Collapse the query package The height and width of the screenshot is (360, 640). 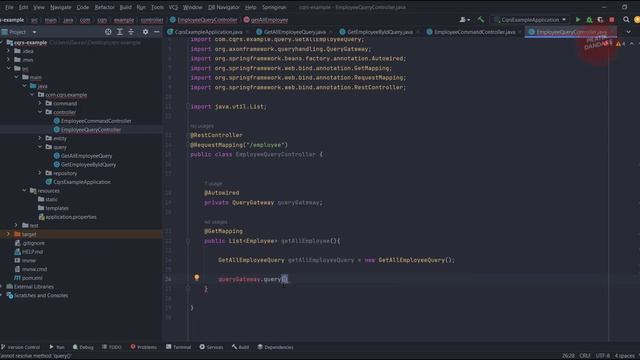40,147
